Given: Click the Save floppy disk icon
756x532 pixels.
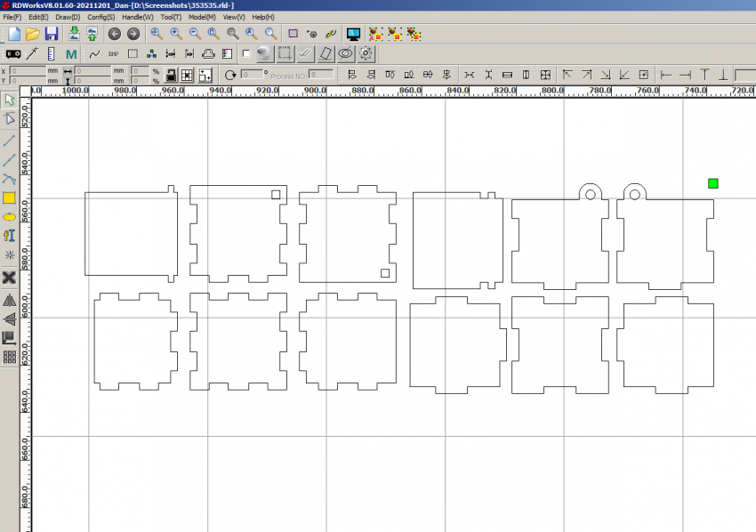Looking at the screenshot, I should click(x=52, y=34).
